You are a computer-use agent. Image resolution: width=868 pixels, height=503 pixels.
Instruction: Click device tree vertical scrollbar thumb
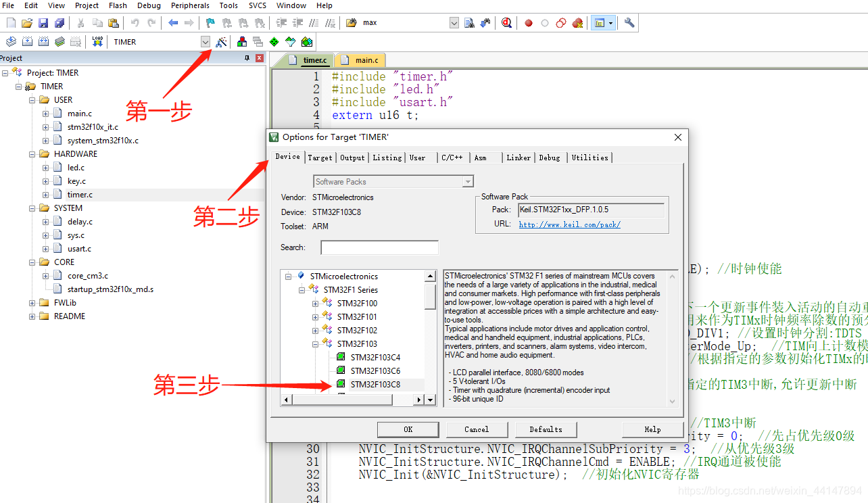pyautogui.click(x=430, y=296)
